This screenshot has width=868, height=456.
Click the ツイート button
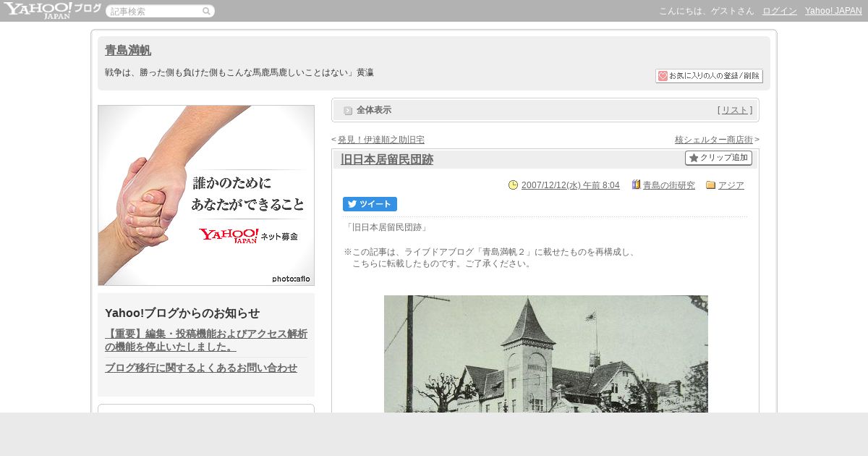pos(370,204)
